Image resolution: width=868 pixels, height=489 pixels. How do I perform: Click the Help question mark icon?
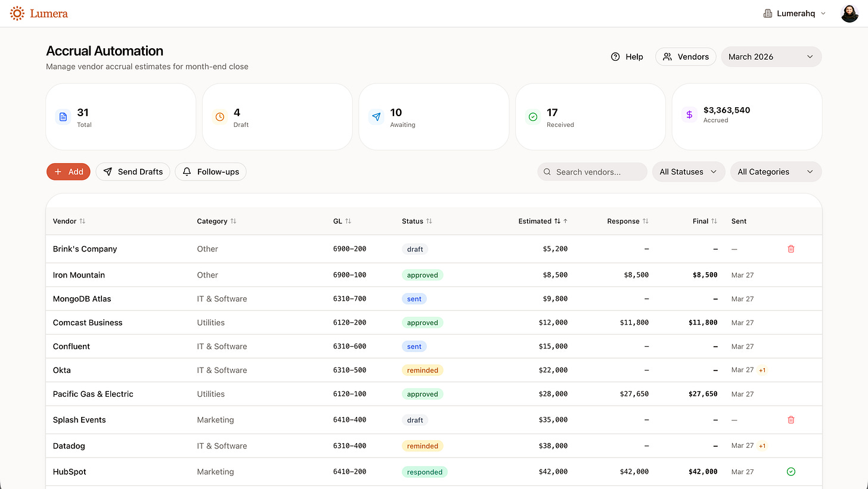[x=615, y=57]
